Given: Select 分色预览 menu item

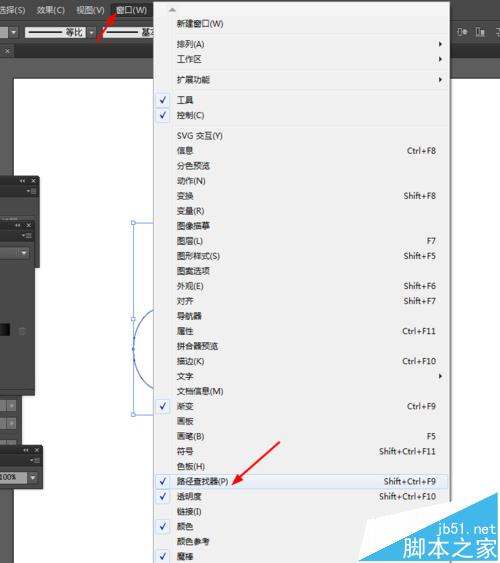Looking at the screenshot, I should pyautogui.click(x=302, y=166).
